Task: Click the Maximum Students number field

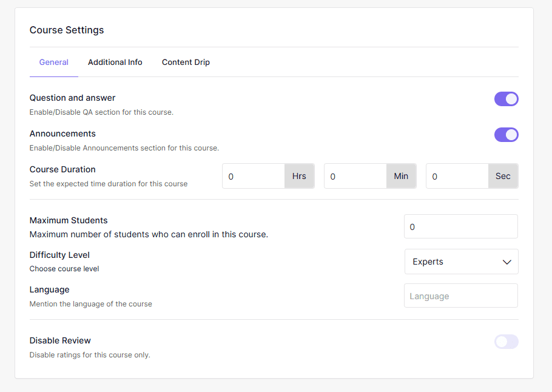Action: coord(460,226)
